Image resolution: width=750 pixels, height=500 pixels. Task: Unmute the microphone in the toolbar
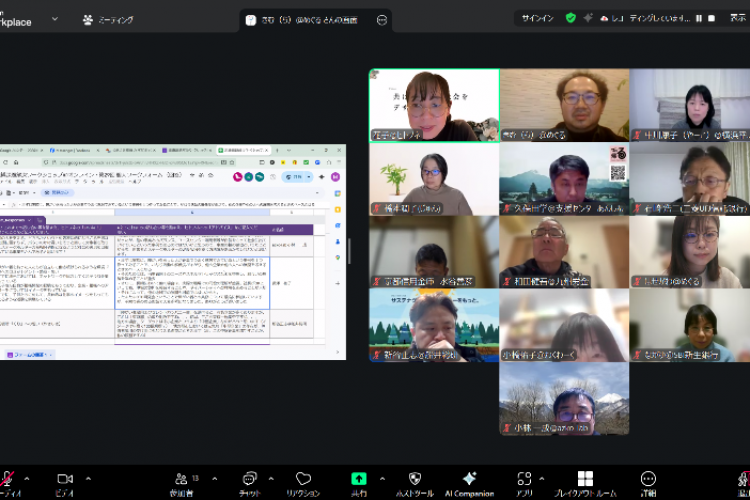pyautogui.click(x=8, y=479)
